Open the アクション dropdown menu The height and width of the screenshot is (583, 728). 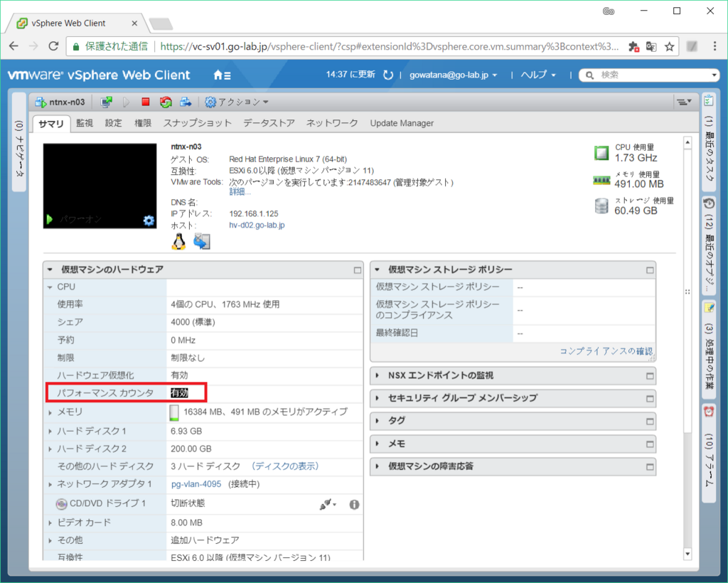(236, 102)
